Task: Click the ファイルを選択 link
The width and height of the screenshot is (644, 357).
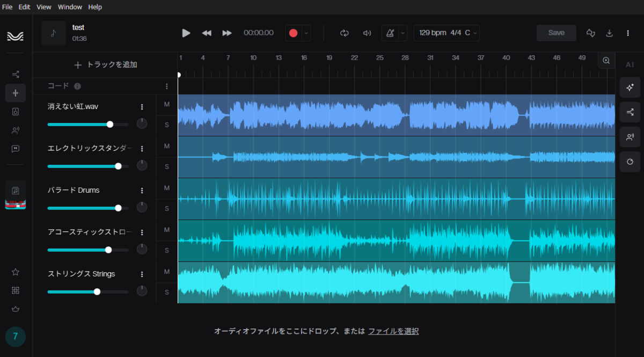Action: tap(393, 331)
